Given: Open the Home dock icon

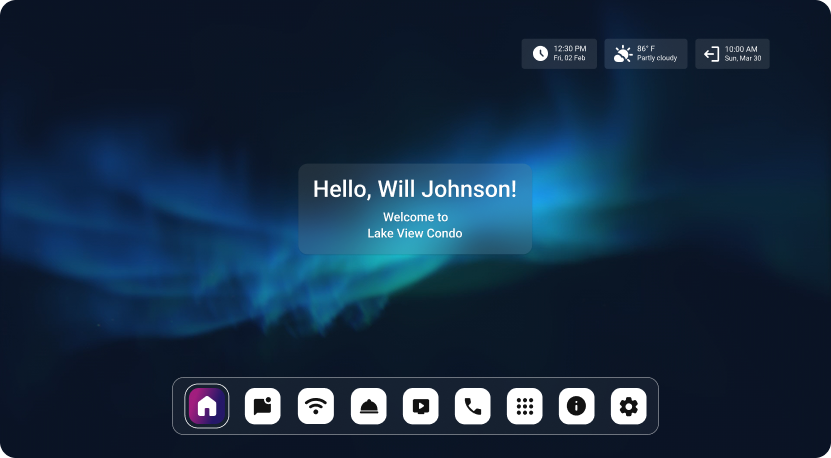Looking at the screenshot, I should [207, 406].
